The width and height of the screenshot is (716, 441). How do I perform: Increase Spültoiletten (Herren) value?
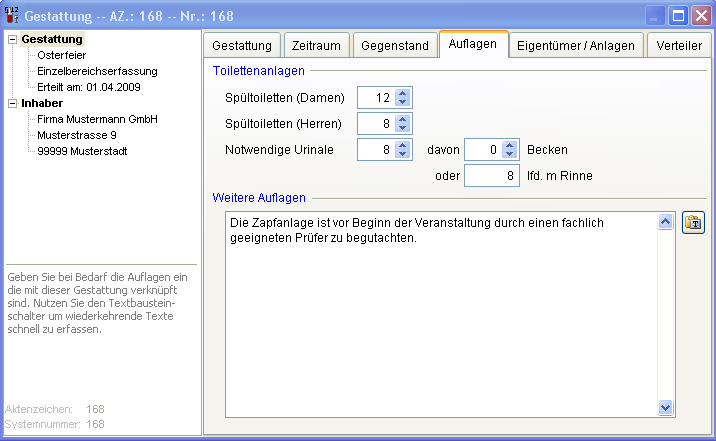pos(403,119)
